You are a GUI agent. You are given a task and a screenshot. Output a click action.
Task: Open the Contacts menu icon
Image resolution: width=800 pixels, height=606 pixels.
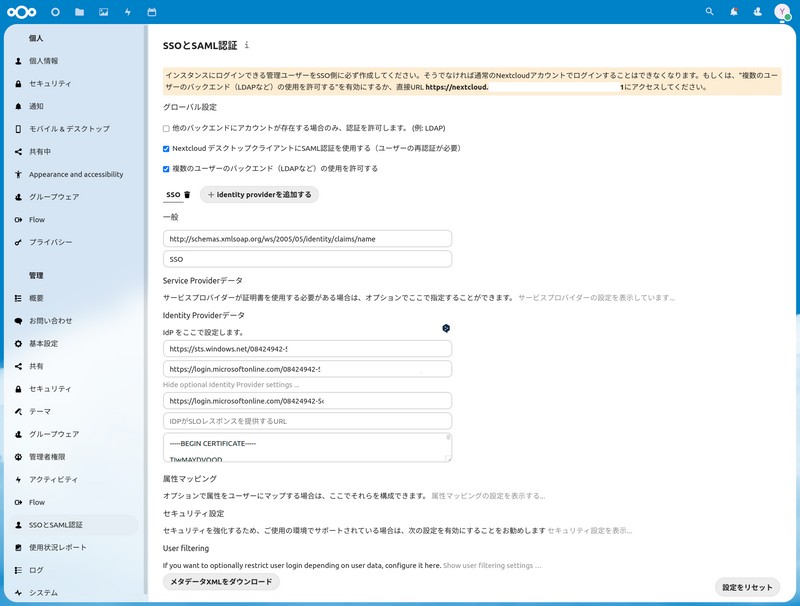point(758,12)
